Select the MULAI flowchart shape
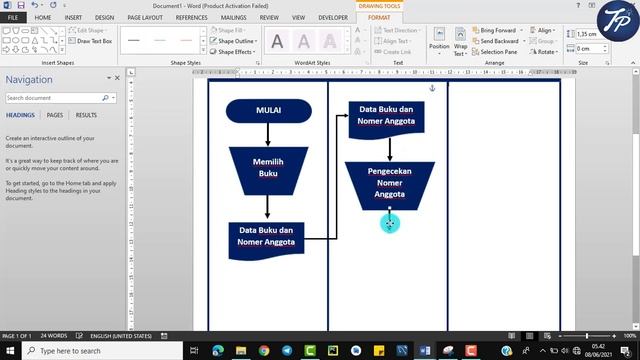 click(x=269, y=111)
